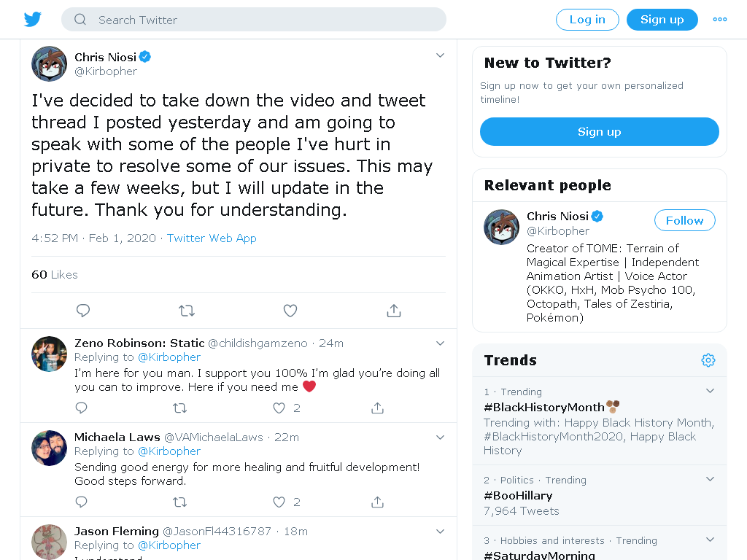
Task: Expand options chevron on main tweet
Action: pos(440,55)
